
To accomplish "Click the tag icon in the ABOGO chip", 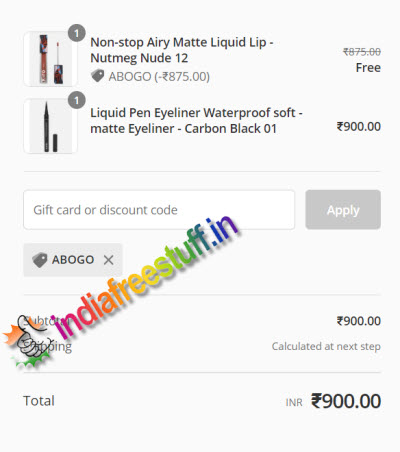I will pyautogui.click(x=40, y=260).
